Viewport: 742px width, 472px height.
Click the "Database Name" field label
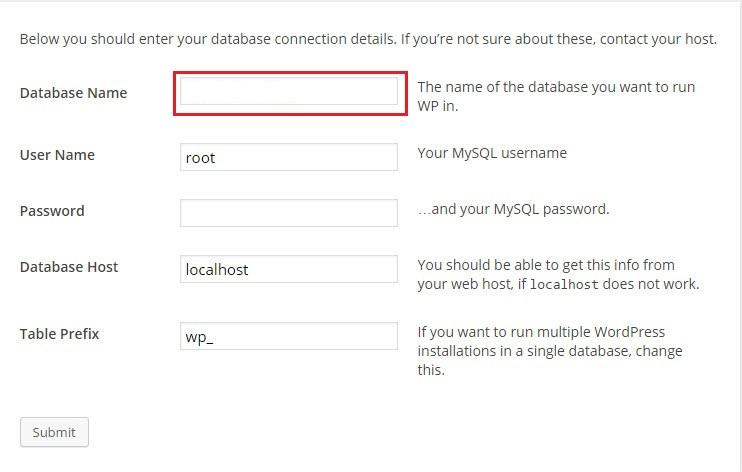pyautogui.click(x=73, y=93)
